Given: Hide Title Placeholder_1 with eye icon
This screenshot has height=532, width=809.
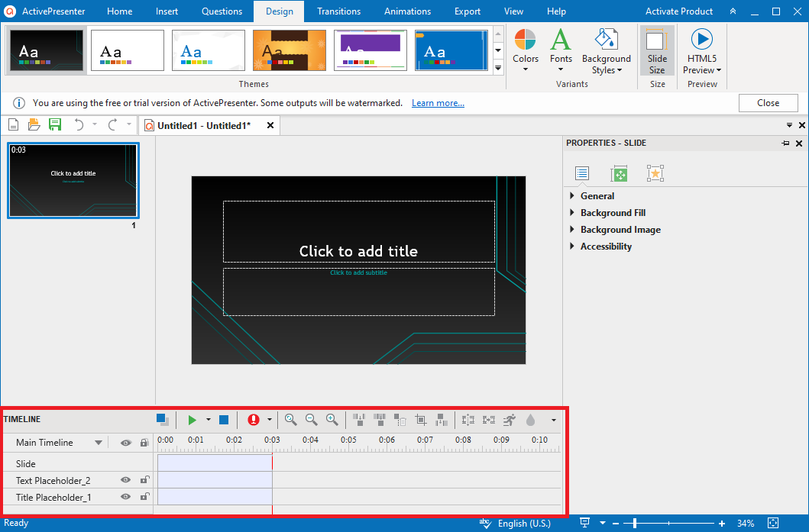Looking at the screenshot, I should click(125, 497).
